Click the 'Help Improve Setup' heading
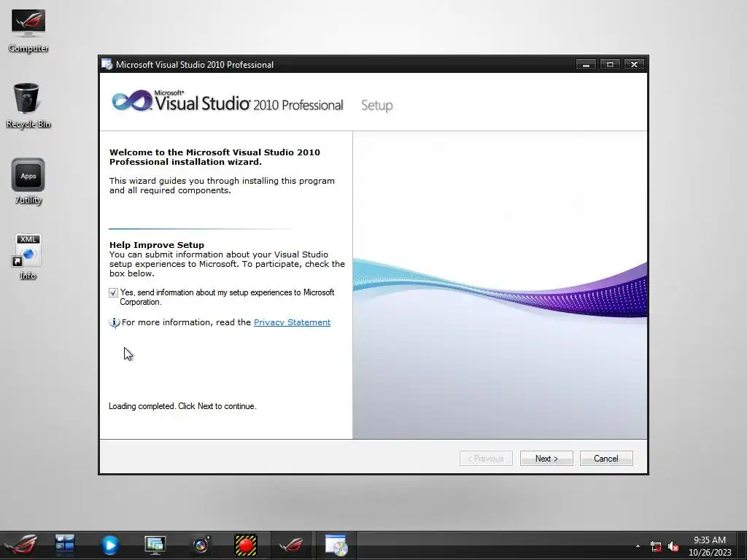Image resolution: width=747 pixels, height=560 pixels. pyautogui.click(x=157, y=245)
